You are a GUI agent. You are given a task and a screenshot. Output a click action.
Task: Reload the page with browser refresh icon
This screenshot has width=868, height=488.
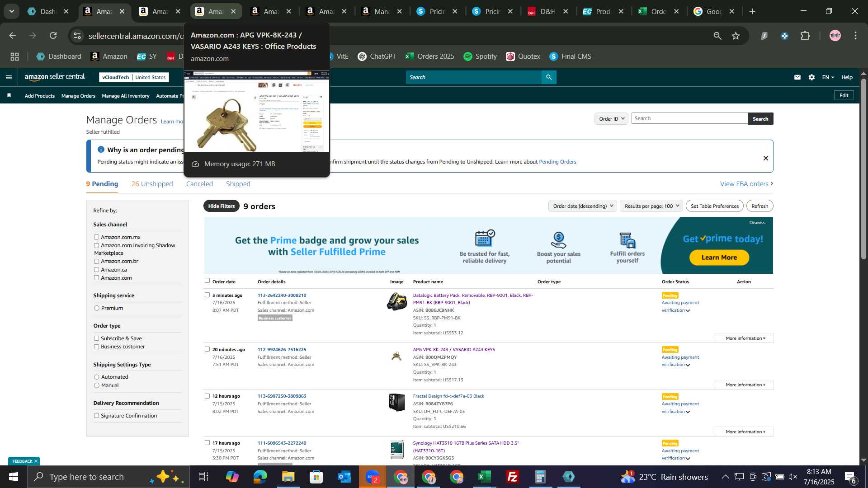(x=53, y=36)
